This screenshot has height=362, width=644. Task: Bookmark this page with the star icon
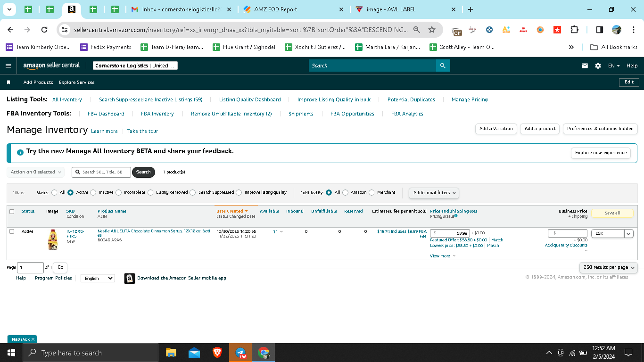click(432, 30)
